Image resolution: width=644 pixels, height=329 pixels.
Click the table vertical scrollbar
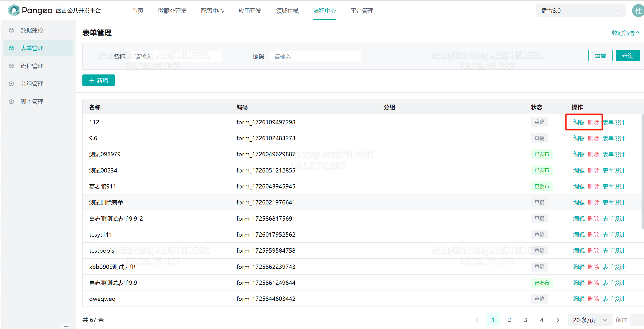643,172
